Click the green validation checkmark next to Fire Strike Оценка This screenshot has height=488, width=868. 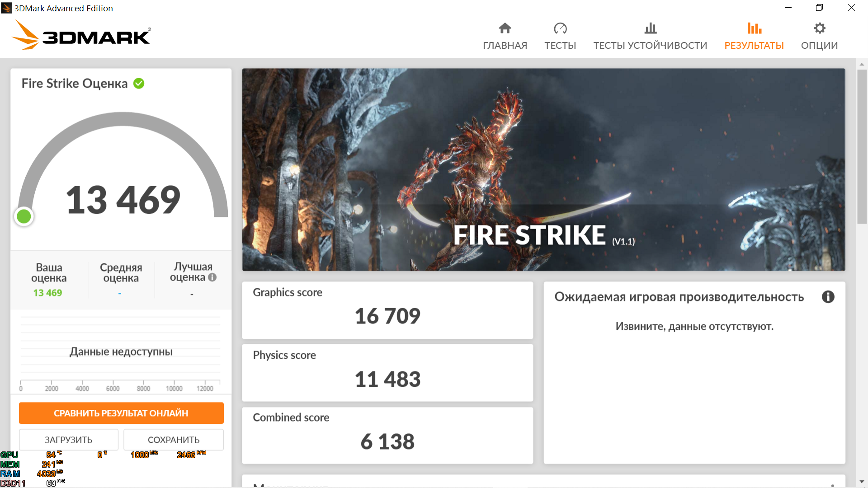(139, 84)
